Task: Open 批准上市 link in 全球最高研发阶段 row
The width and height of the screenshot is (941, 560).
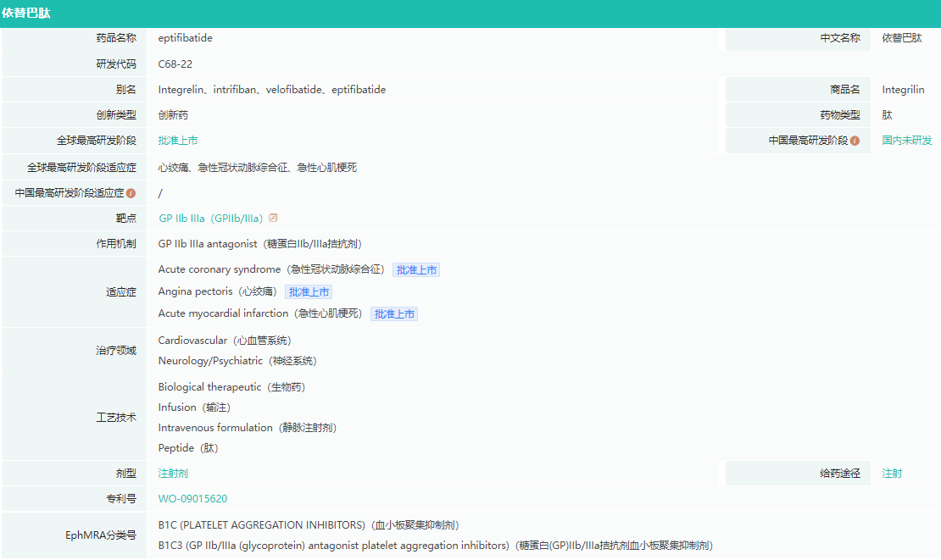Action: coord(178,141)
